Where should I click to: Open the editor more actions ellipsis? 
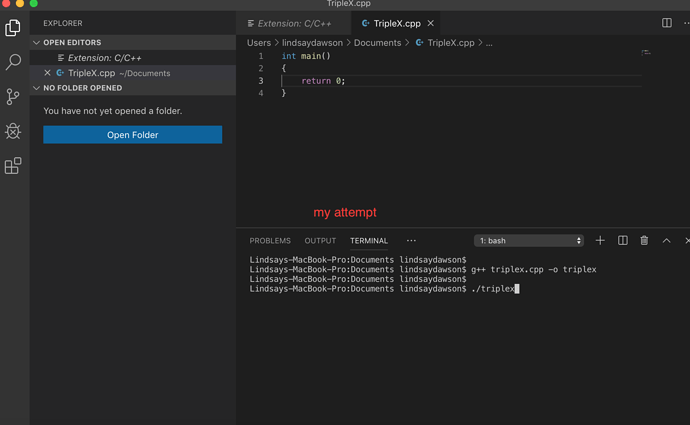pyautogui.click(x=686, y=23)
